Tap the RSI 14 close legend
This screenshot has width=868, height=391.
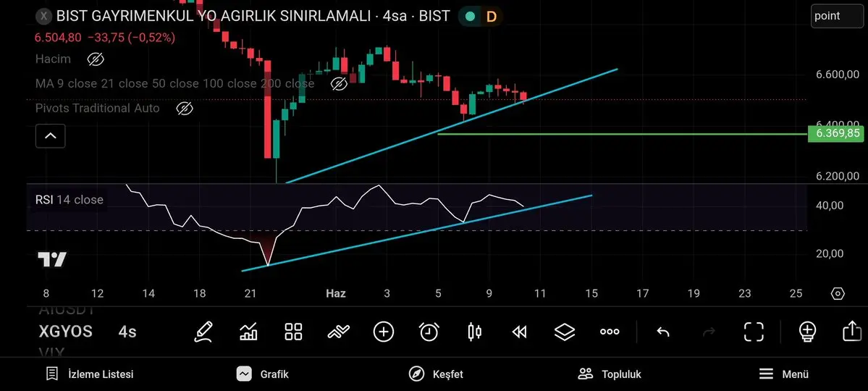(x=69, y=200)
